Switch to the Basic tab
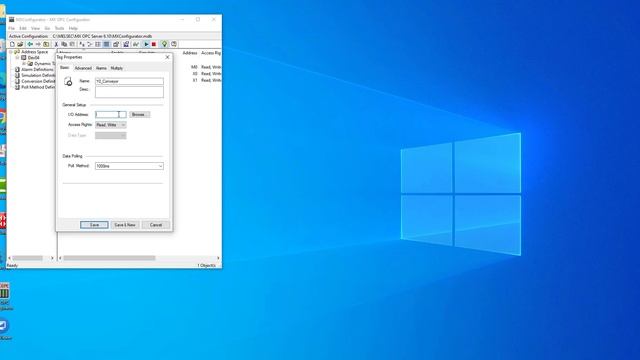This screenshot has height=360, width=640. click(64, 68)
